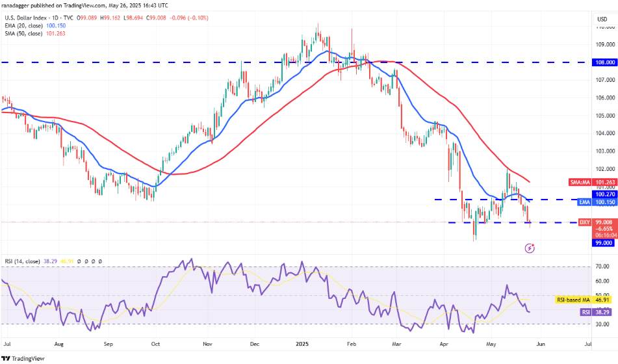
Task: Click the 108.000 dashed horizontal resistance line
Action: click(x=296, y=62)
